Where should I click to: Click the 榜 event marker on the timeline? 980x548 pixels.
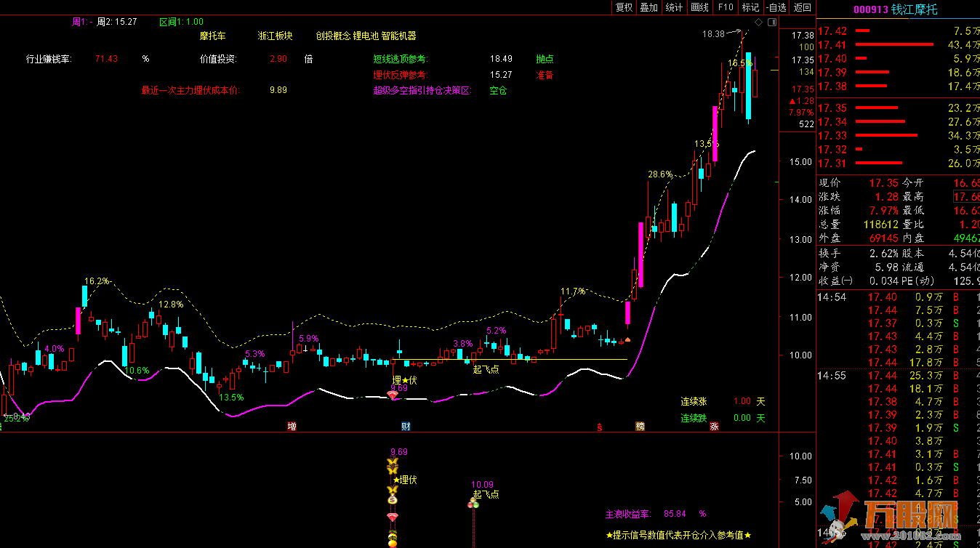point(640,426)
